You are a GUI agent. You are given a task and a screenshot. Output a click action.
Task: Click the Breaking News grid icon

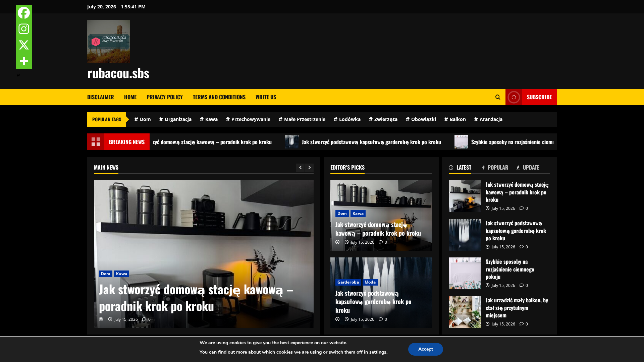tap(96, 142)
